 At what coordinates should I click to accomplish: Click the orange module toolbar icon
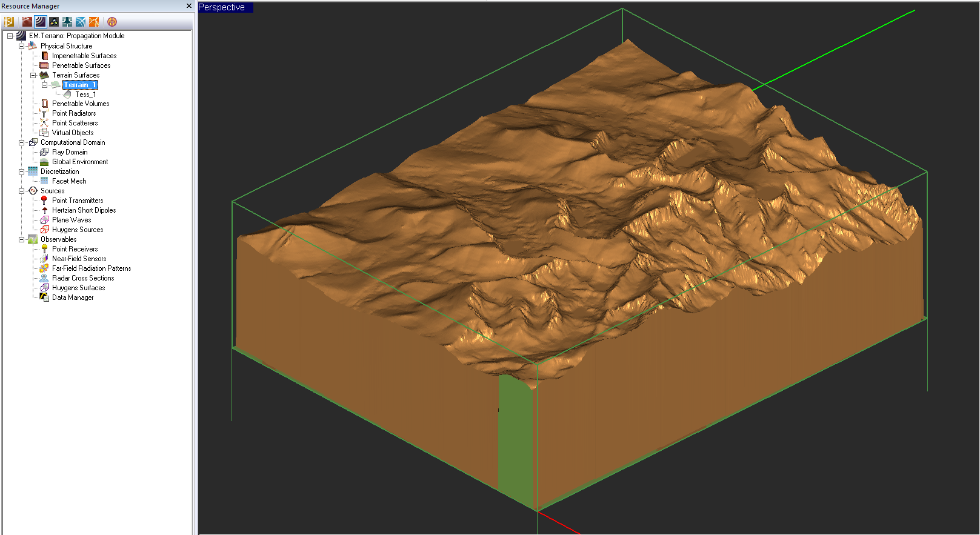coord(94,22)
